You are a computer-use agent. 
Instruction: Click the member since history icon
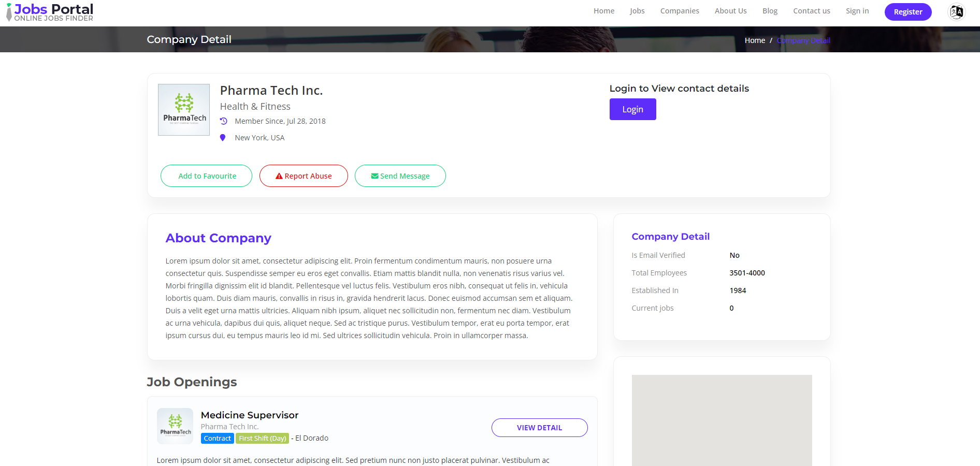coord(224,121)
